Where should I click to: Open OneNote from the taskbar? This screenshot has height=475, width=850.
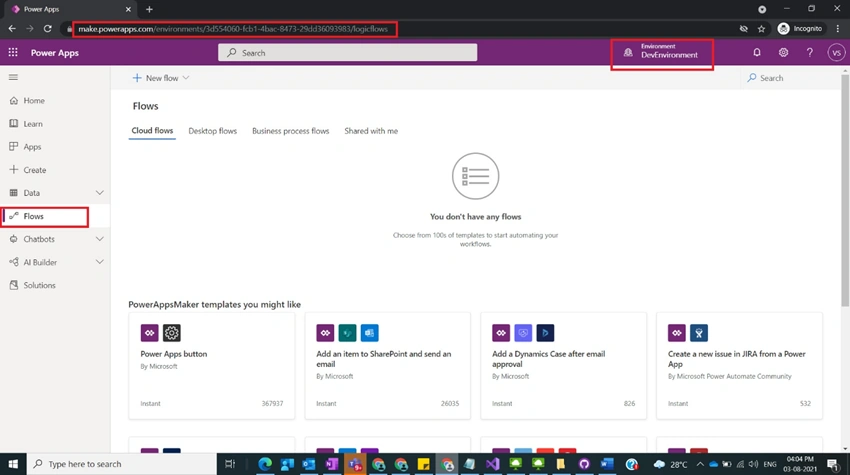coord(332,464)
